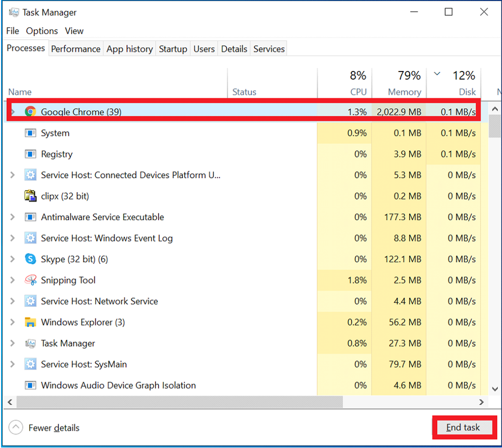502x448 pixels.
Task: Switch to the Details tab
Action: 234,48
